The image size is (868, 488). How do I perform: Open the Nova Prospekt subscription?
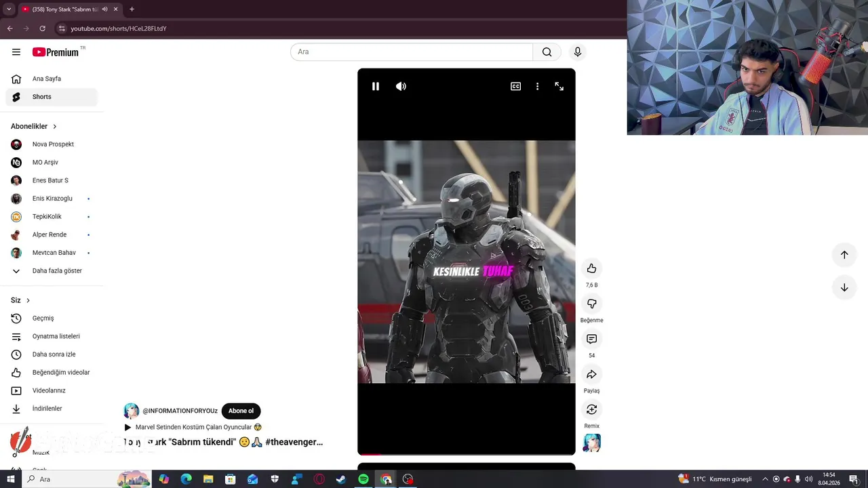[x=52, y=144]
